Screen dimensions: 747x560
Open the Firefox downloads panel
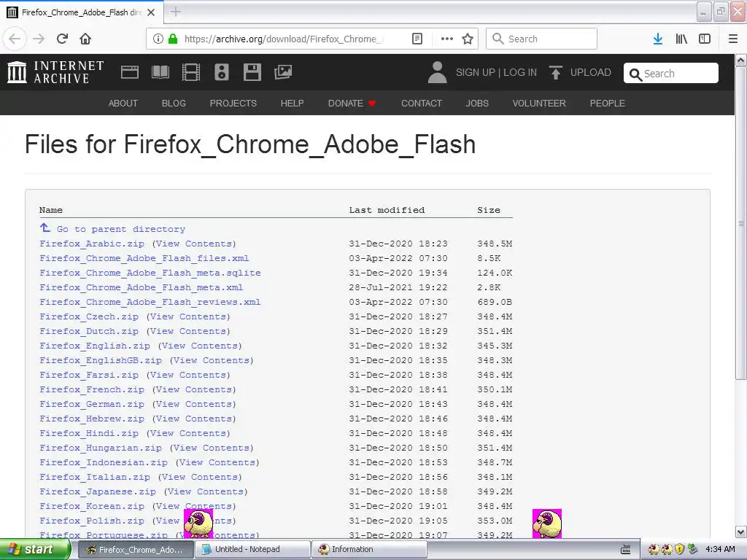tap(658, 39)
